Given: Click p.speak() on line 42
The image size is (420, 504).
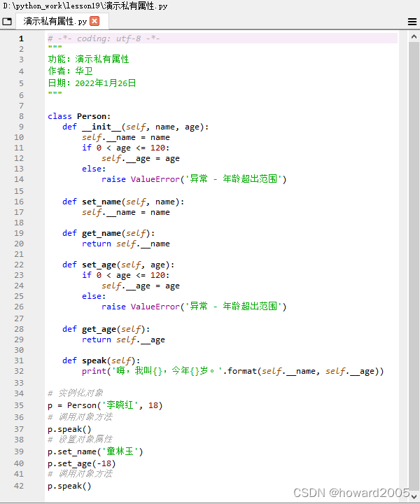Looking at the screenshot, I should coord(69,486).
